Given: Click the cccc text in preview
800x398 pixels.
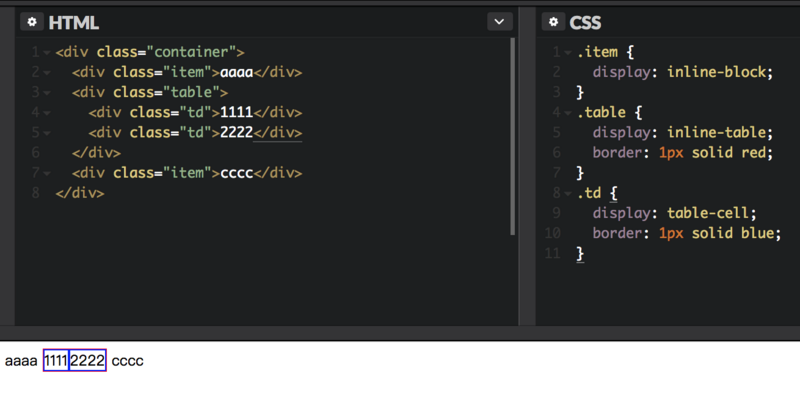Looking at the screenshot, I should 128,361.
